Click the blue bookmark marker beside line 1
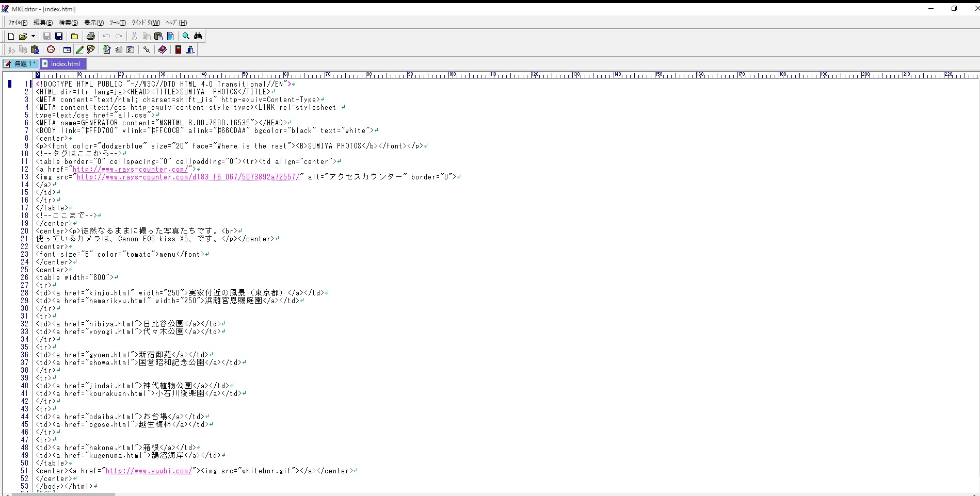 click(10, 84)
